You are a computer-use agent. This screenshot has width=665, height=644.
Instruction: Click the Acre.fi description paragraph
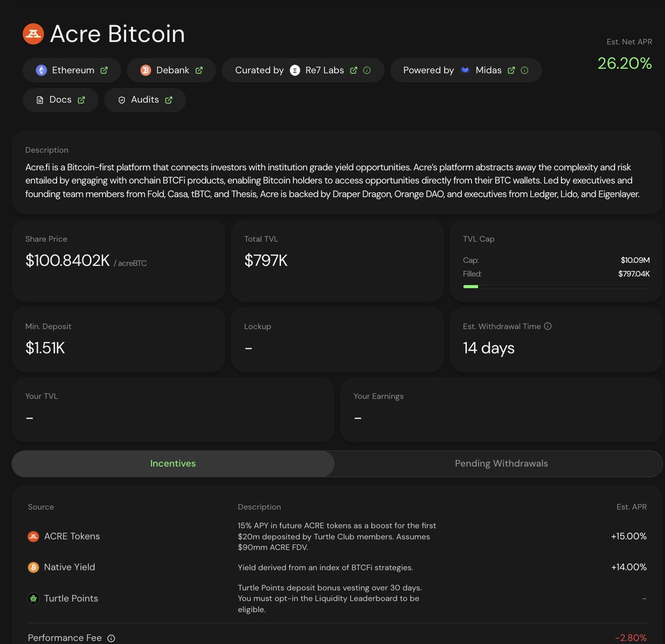[332, 181]
